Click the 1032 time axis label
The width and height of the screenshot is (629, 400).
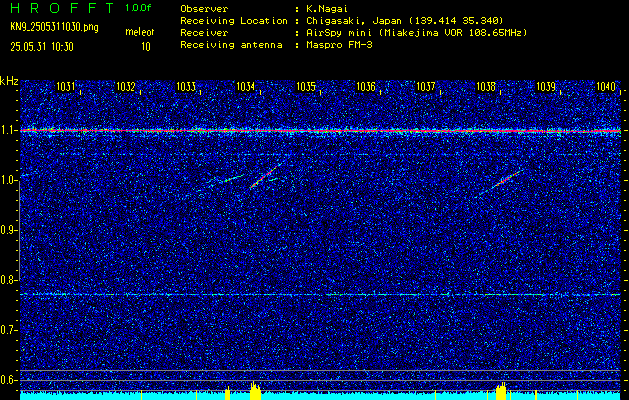point(126,86)
